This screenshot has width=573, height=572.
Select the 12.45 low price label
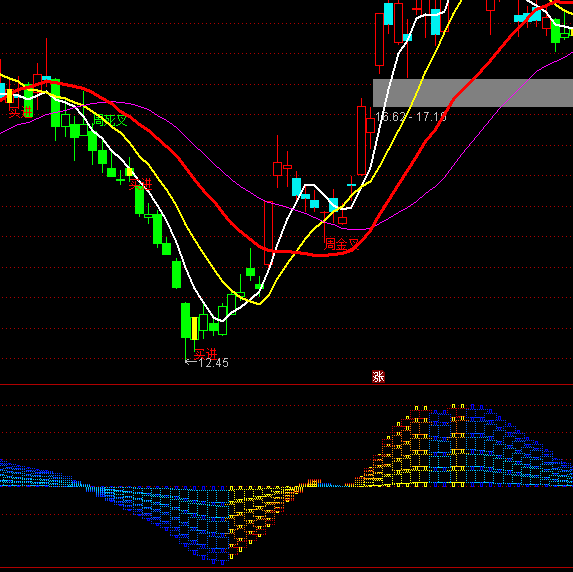[207, 363]
